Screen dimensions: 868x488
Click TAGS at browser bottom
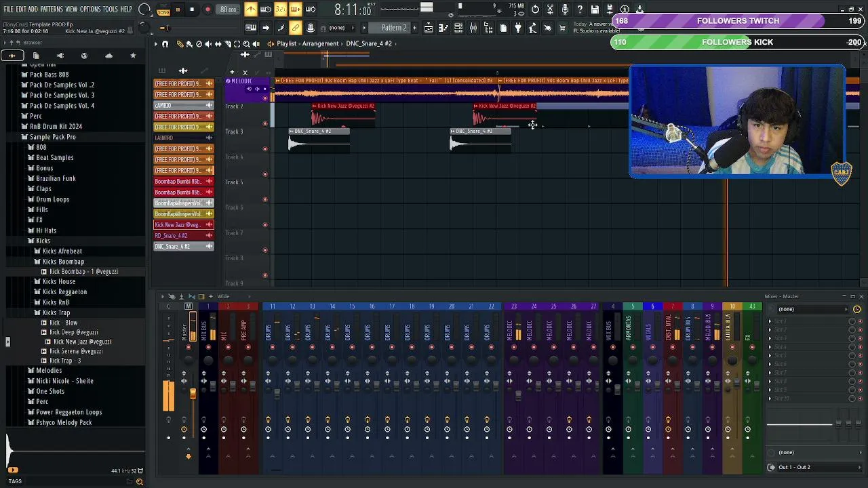[x=15, y=481]
